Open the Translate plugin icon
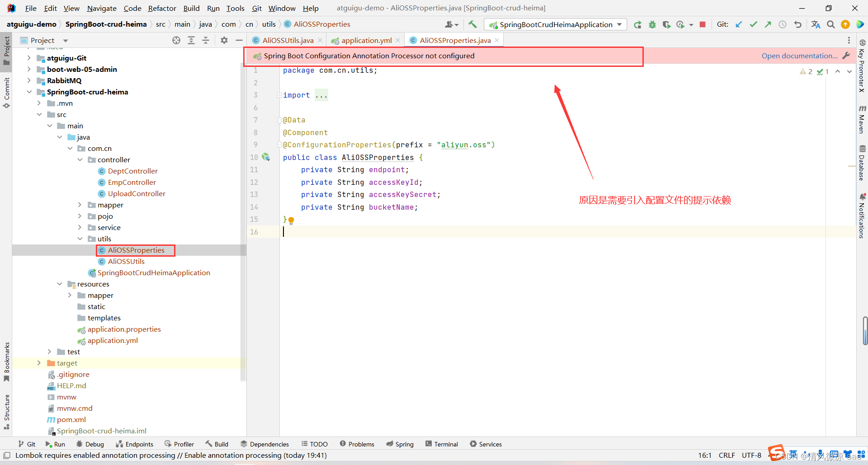 [816, 24]
